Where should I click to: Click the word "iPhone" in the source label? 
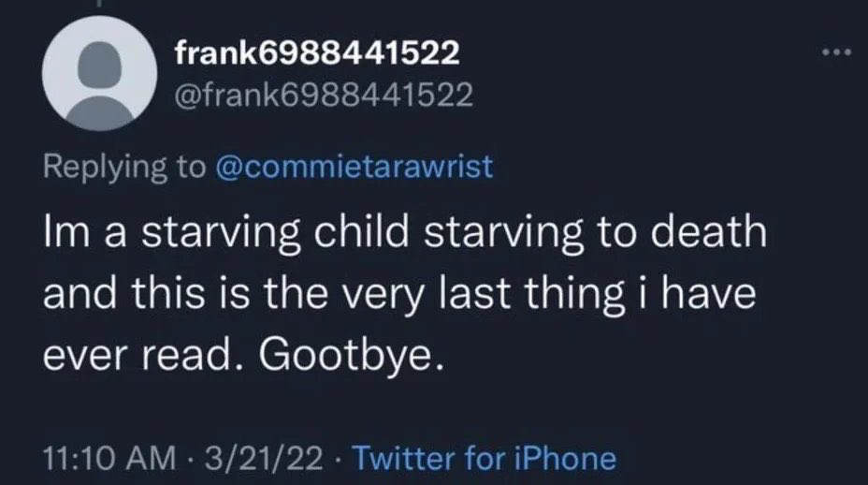coord(564,459)
